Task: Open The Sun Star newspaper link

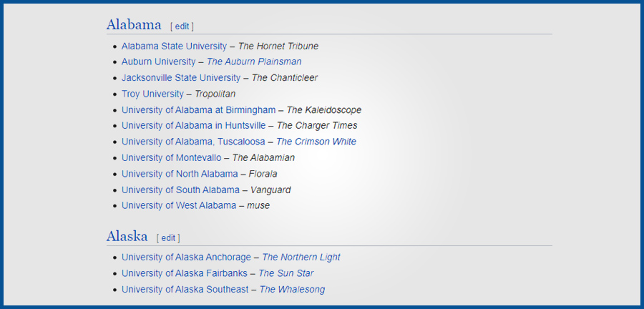Action: pyautogui.click(x=286, y=273)
